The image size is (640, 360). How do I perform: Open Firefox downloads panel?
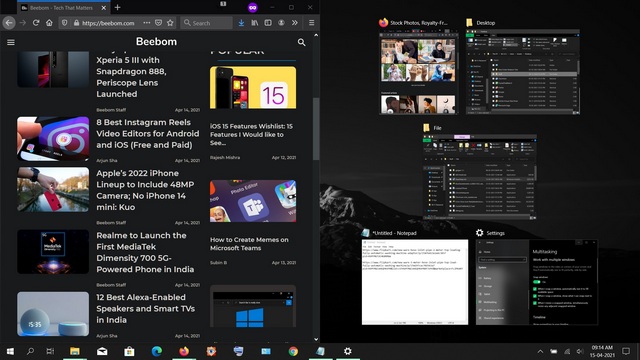(241, 23)
